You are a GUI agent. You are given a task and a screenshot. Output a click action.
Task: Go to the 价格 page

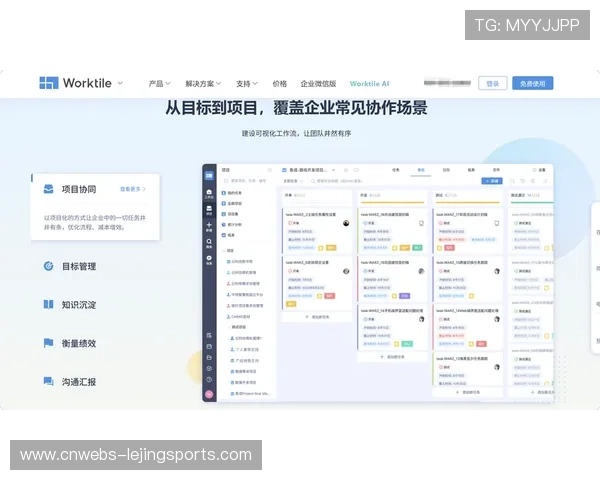(280, 83)
